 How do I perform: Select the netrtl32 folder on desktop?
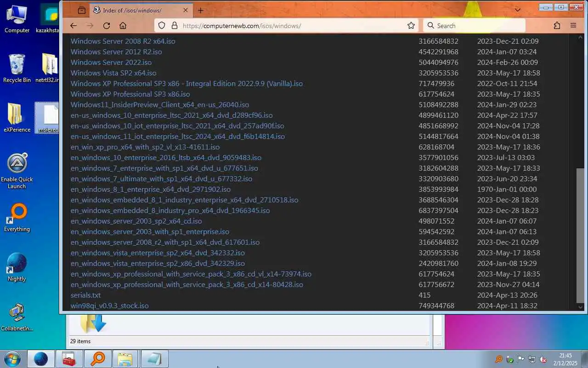(x=47, y=69)
